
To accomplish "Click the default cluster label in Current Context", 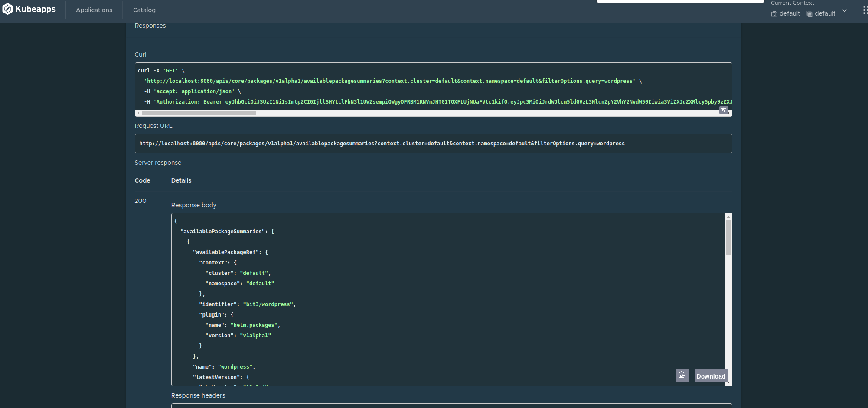I will point(790,13).
